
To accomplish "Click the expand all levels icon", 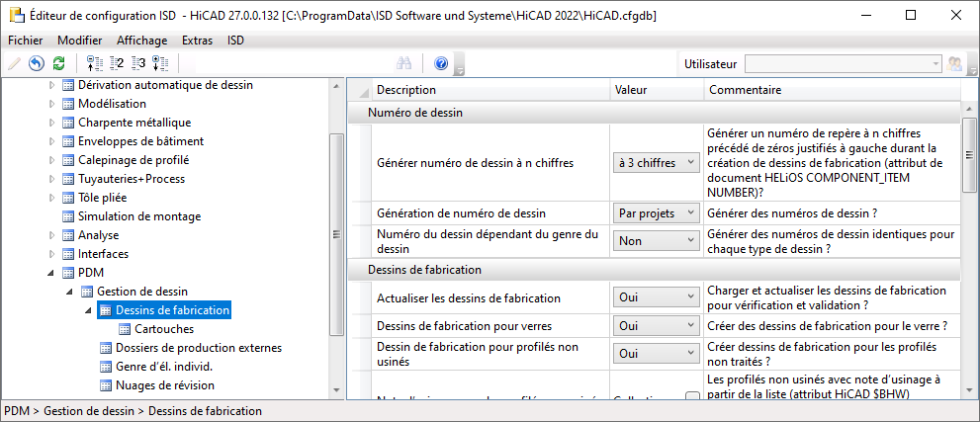I will [160, 64].
